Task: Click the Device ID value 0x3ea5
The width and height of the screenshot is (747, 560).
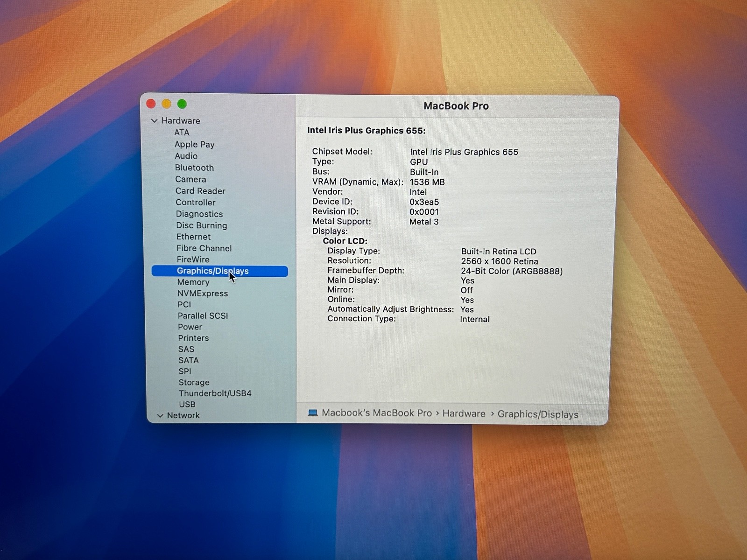Action: tap(424, 202)
